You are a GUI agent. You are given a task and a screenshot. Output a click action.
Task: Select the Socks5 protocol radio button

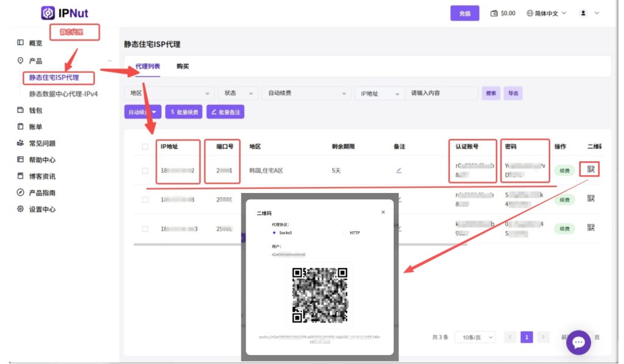275,233
